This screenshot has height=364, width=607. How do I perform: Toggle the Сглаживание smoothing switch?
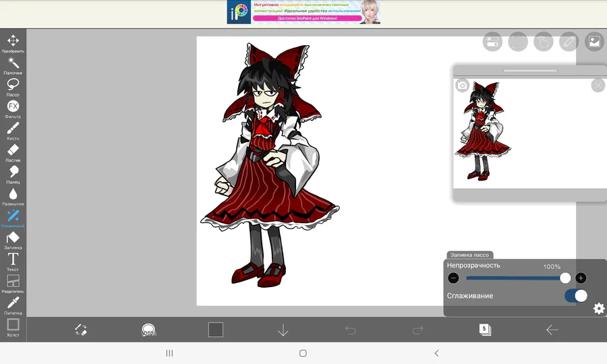click(576, 296)
